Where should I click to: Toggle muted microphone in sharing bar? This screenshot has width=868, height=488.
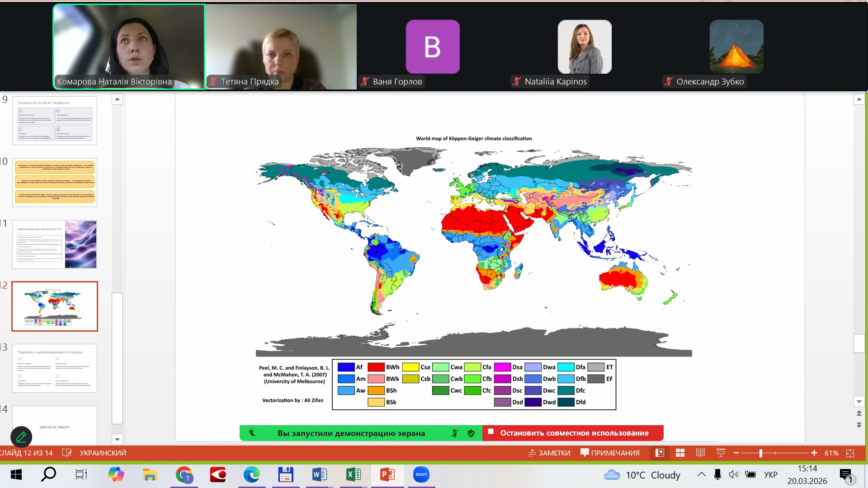455,433
